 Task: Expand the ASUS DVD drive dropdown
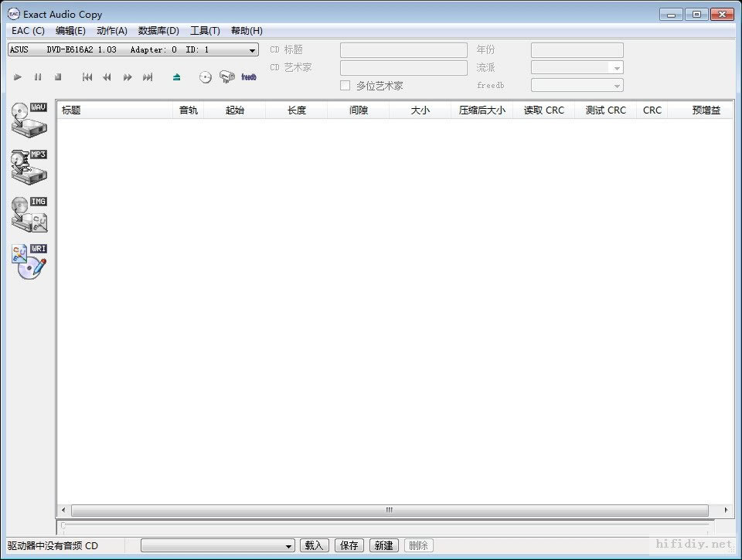coord(252,50)
